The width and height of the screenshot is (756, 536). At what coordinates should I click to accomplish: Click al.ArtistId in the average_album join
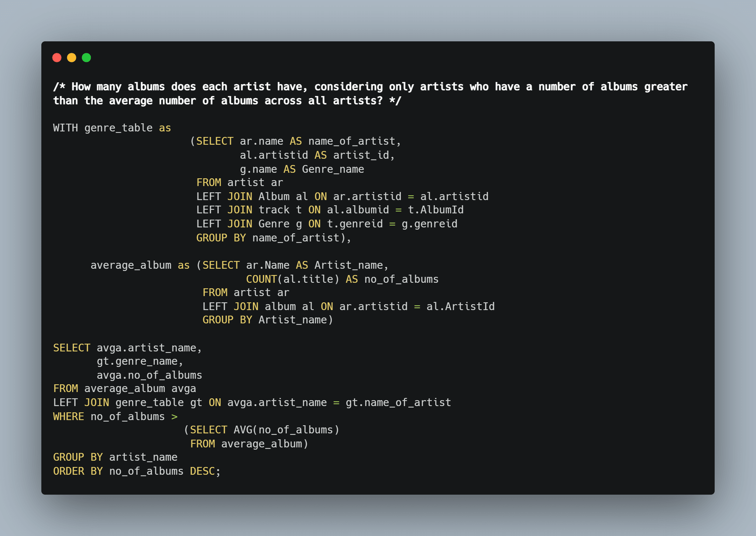pyautogui.click(x=460, y=306)
